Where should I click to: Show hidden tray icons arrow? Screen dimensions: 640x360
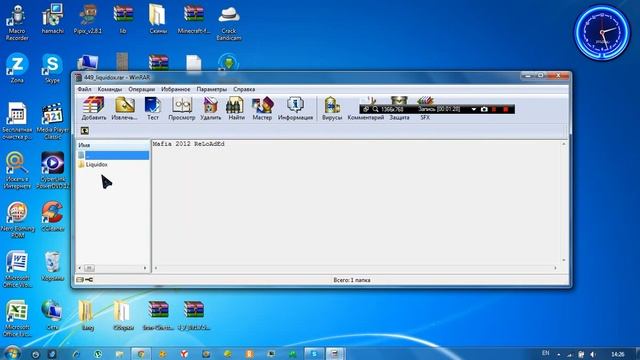click(x=558, y=354)
